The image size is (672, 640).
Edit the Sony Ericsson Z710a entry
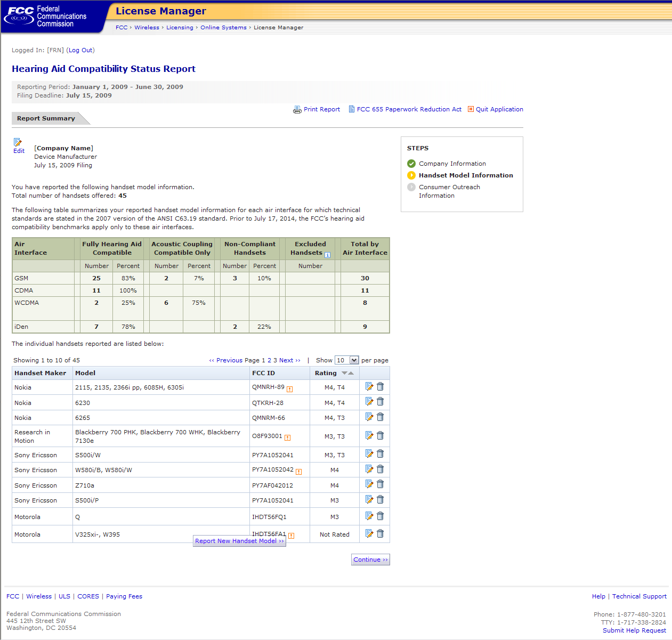[369, 484]
